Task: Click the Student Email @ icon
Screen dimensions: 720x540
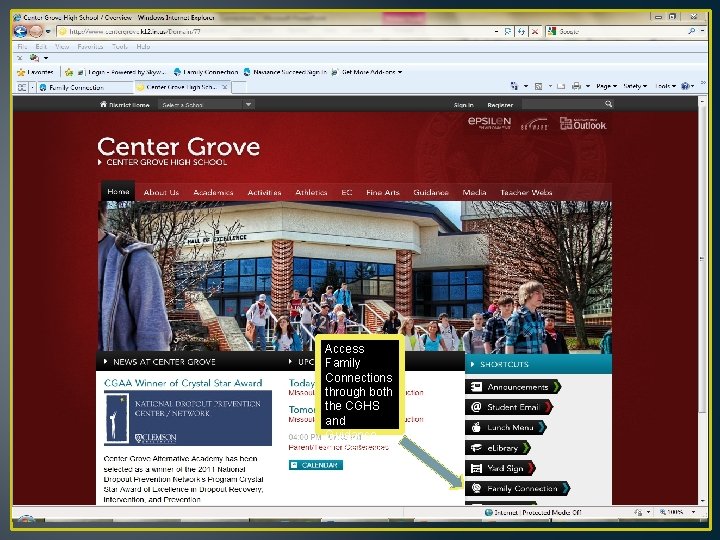Action: click(x=476, y=407)
